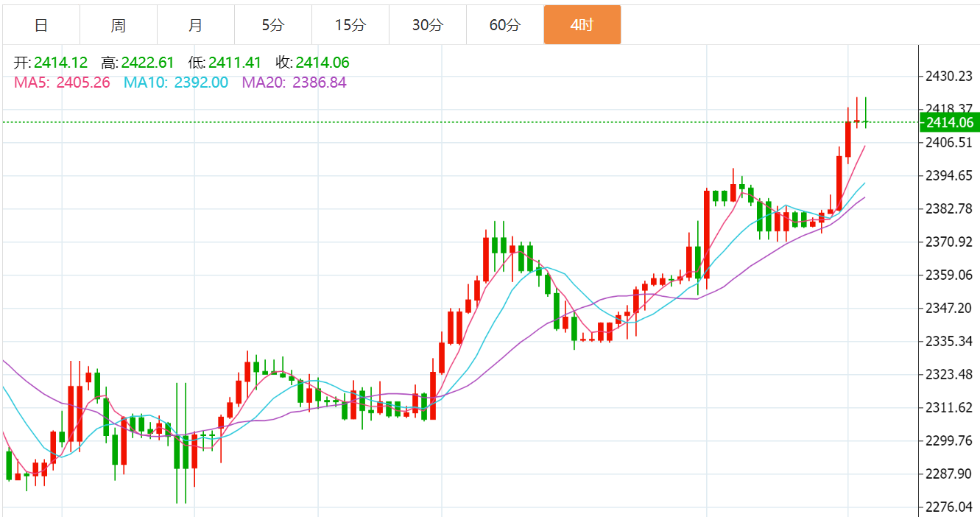Select the high price 高 2422.61
Viewport: 980px width, 517px height.
coord(138,63)
